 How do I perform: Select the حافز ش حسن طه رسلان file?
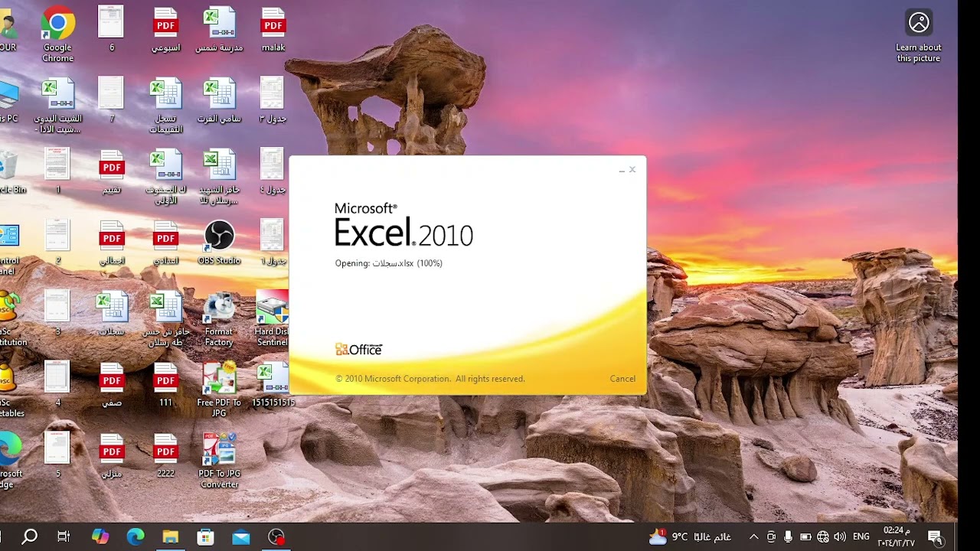[x=165, y=320]
